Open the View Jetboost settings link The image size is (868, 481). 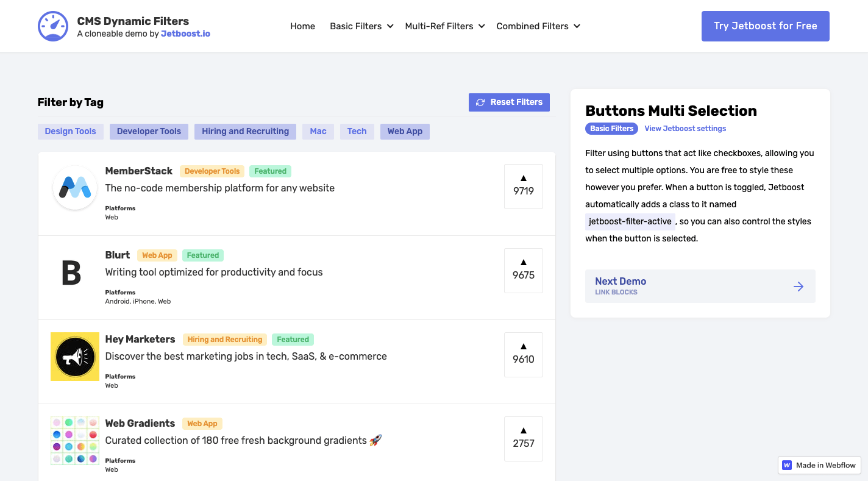[x=685, y=129]
